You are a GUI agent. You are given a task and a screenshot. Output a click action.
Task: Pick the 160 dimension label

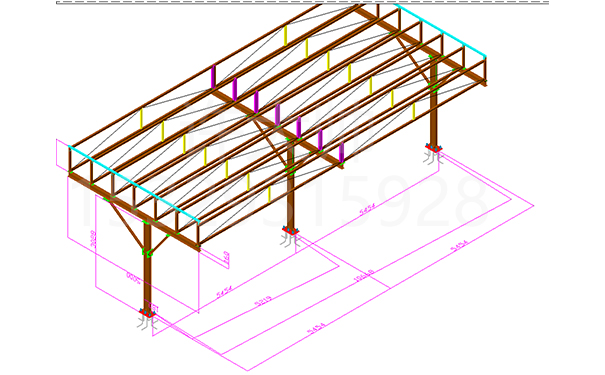226,257
